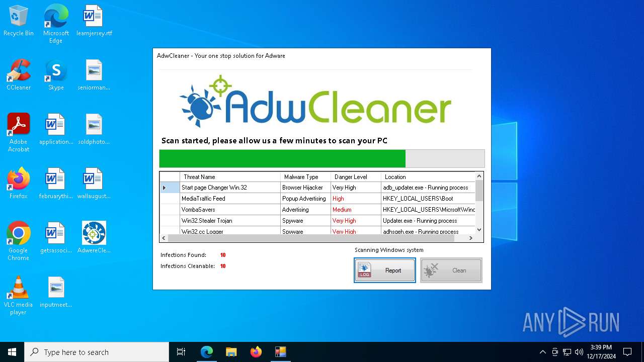This screenshot has width=644, height=362.
Task: Open the notification center
Action: point(627,352)
